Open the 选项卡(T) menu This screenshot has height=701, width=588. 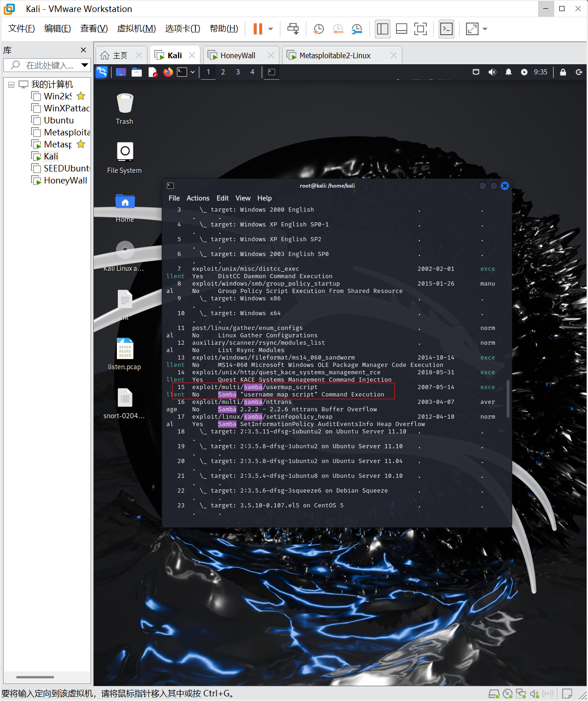click(x=182, y=29)
